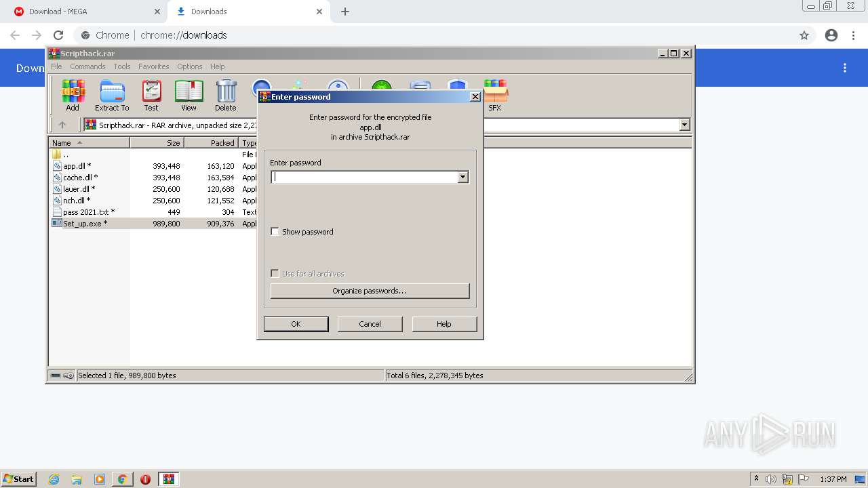Select the pass 2021.txt file icon
The width and height of the screenshot is (868, 488).
[57, 212]
